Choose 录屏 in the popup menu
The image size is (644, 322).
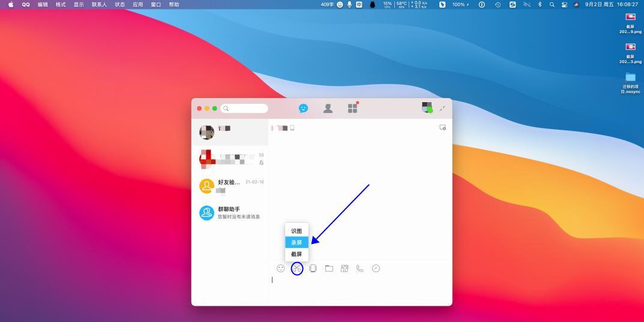pos(296,243)
